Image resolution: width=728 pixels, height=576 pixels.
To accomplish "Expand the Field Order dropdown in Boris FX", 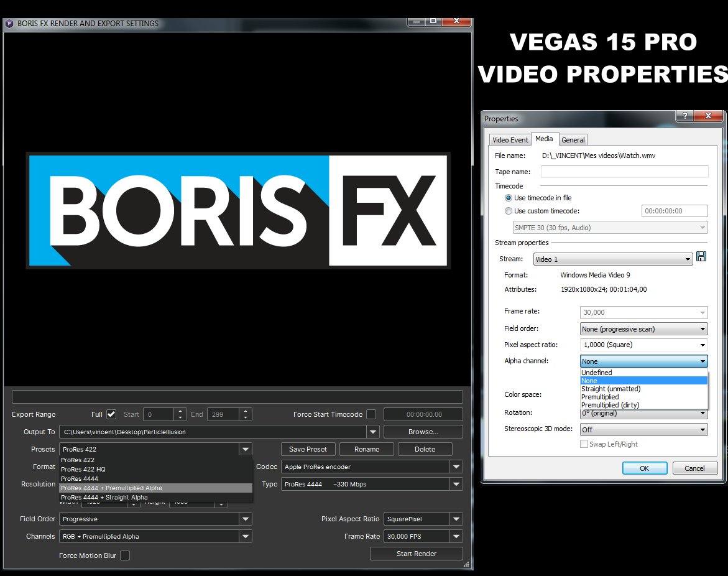I will pyautogui.click(x=246, y=519).
